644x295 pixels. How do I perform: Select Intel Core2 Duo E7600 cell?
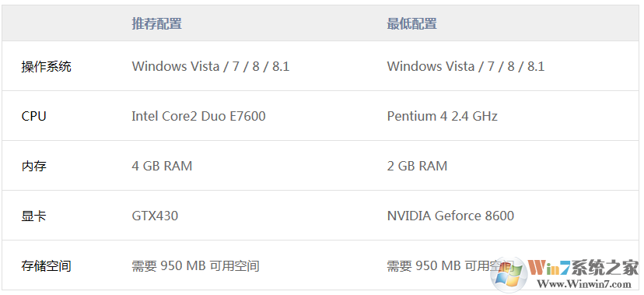(x=198, y=116)
